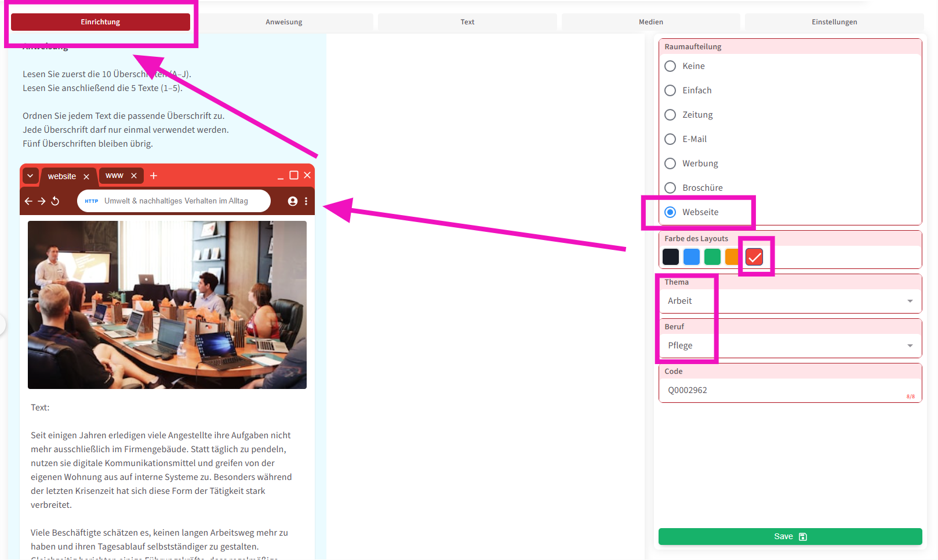Go to the Einstellungen tab
The image size is (938, 560).
pyautogui.click(x=834, y=22)
